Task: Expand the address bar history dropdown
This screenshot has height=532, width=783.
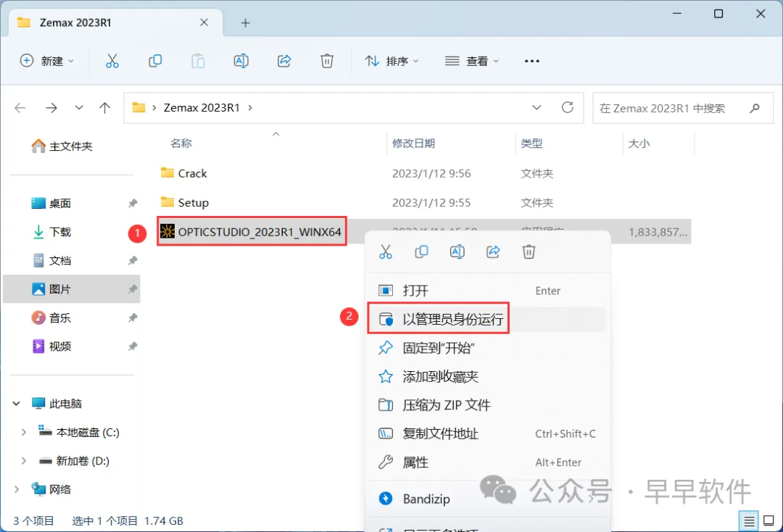Action: 536,108
